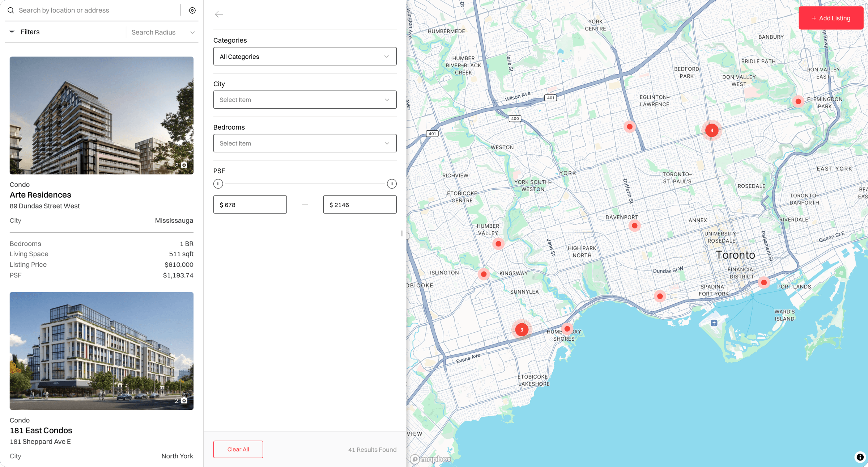The image size is (868, 467).
Task: Select the map pin west of Eglinton-Lawrence
Action: (x=630, y=127)
